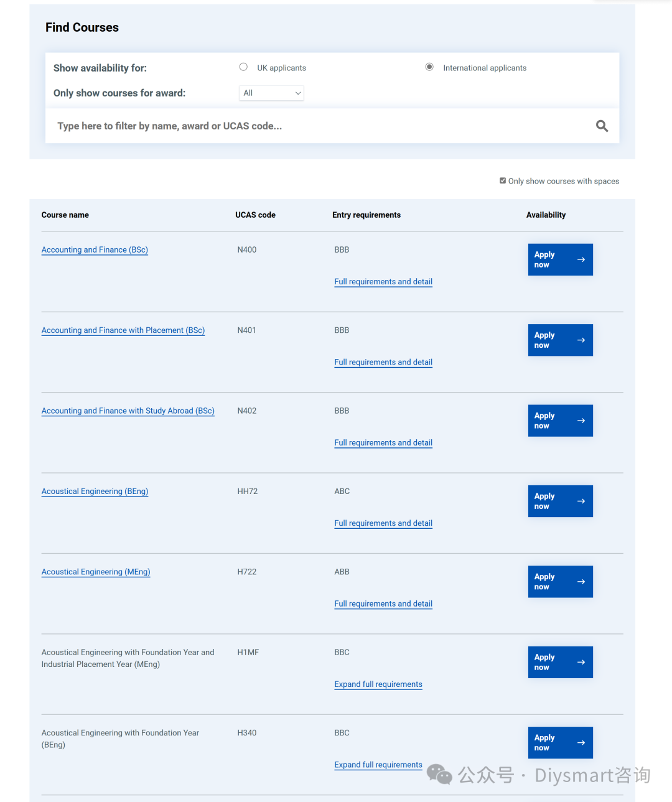This screenshot has height=802, width=672.
Task: Click Acoustical Engineering with Foundation Year (BEng) text
Action: click(120, 739)
